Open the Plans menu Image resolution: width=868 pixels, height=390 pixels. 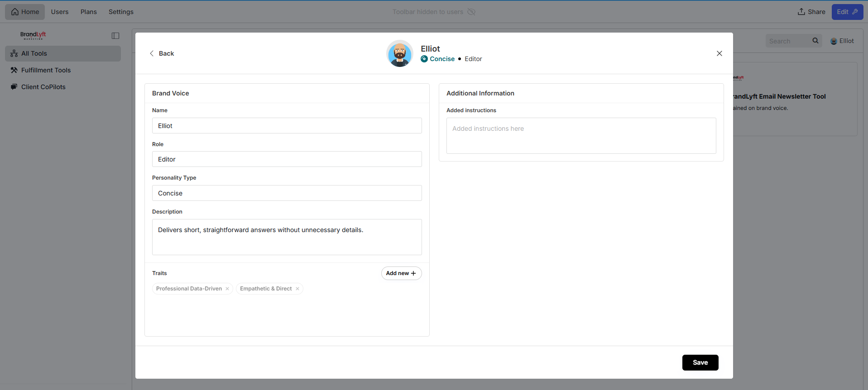(x=89, y=12)
